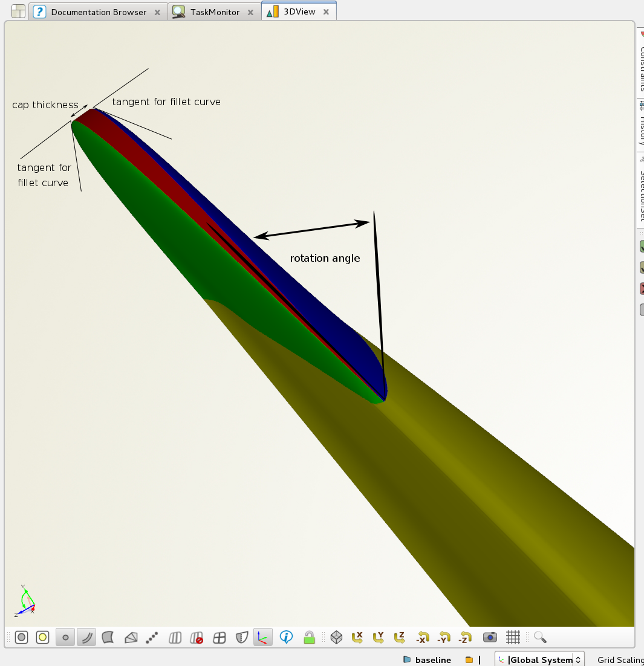Set view along negative Z axis

(x=466, y=637)
